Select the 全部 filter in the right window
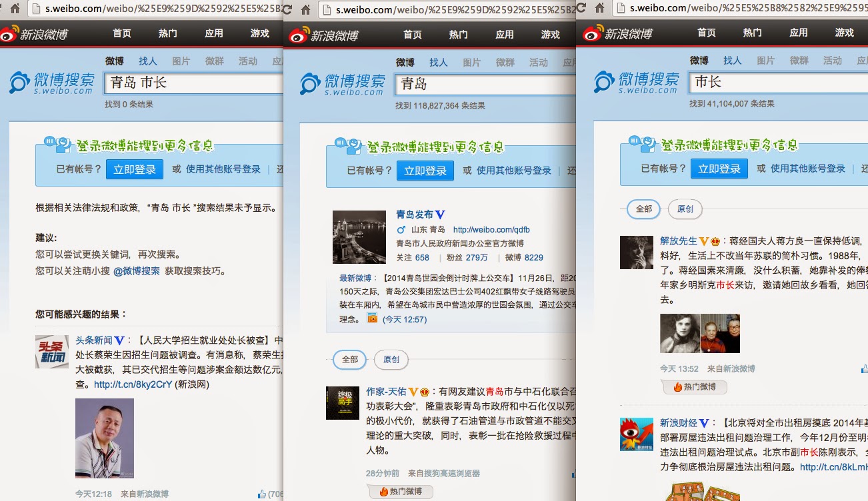 644,209
